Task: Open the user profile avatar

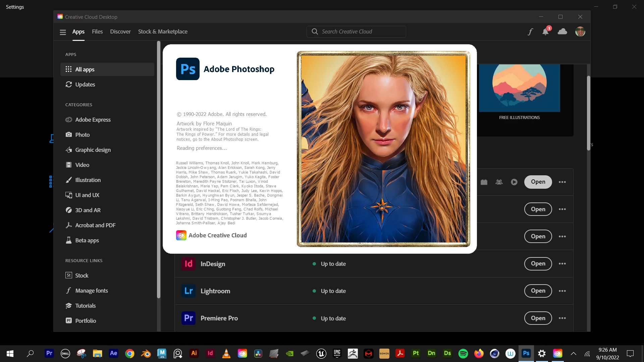Action: 580,32
